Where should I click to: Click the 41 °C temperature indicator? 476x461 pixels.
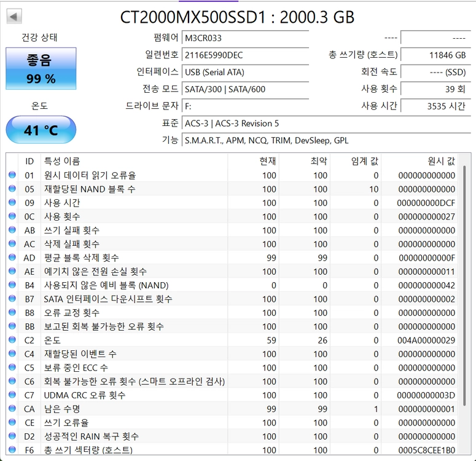[x=41, y=130]
